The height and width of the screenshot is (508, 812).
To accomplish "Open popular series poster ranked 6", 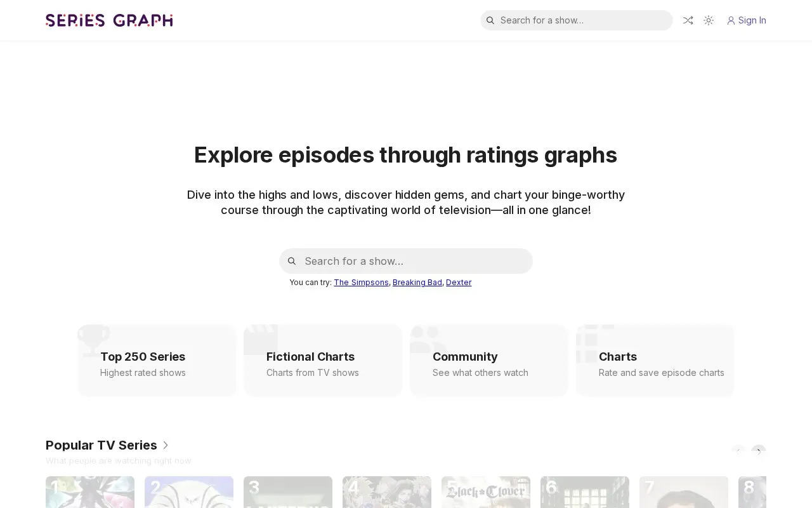I will (x=585, y=492).
